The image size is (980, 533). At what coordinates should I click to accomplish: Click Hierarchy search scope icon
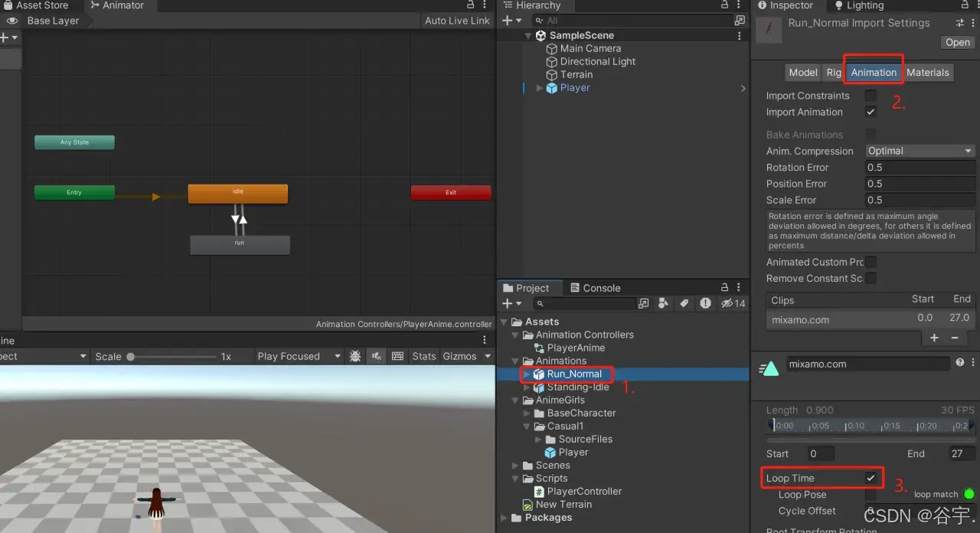(740, 21)
